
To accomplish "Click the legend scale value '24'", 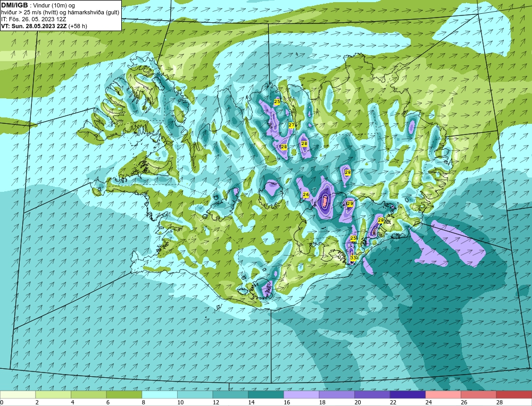I will tap(428, 402).
